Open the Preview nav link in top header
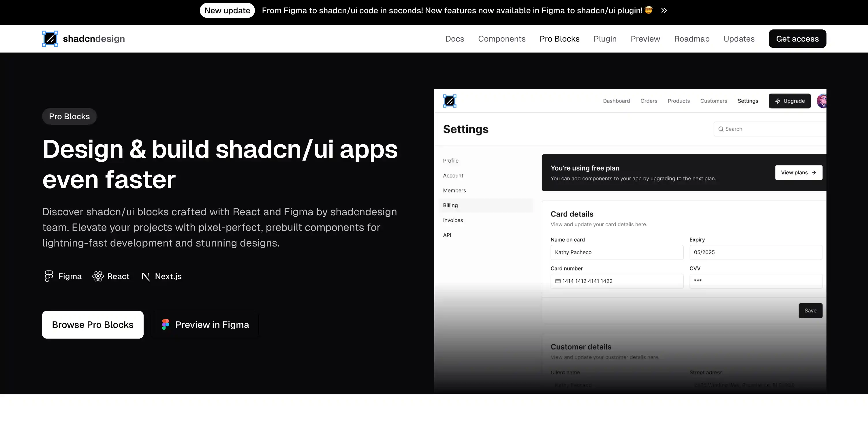 pyautogui.click(x=645, y=38)
